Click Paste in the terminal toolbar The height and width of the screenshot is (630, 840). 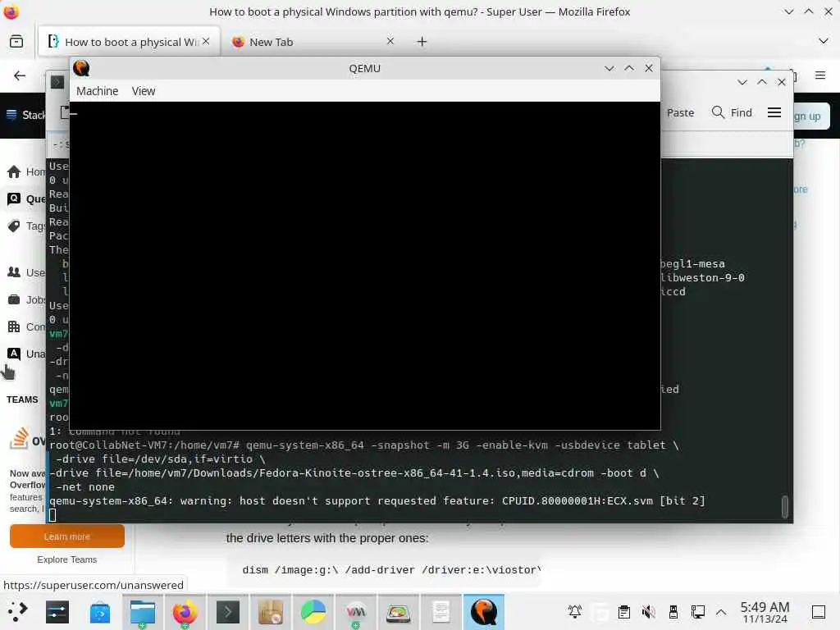click(x=680, y=112)
